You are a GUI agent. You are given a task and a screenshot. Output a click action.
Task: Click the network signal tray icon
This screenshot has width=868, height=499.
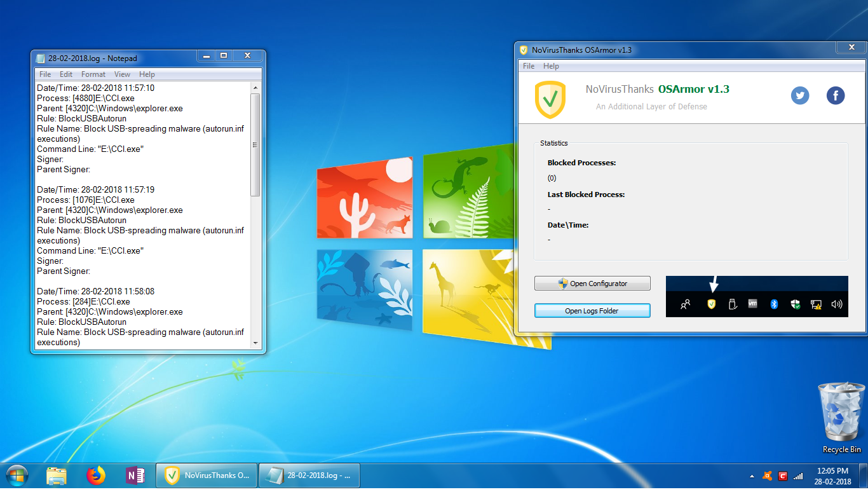798,476
